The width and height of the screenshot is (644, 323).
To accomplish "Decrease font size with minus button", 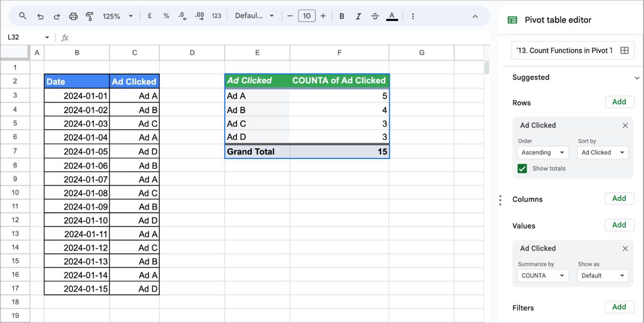I will (290, 16).
